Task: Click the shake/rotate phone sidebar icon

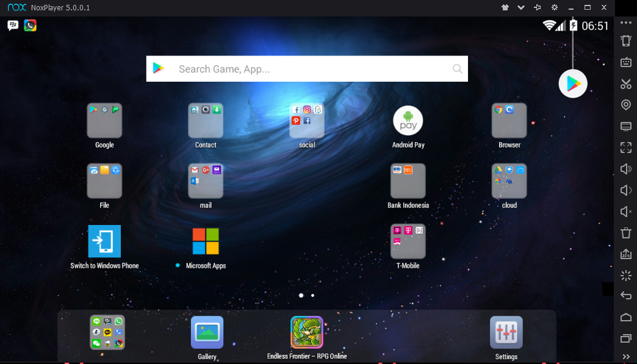Action: [626, 41]
